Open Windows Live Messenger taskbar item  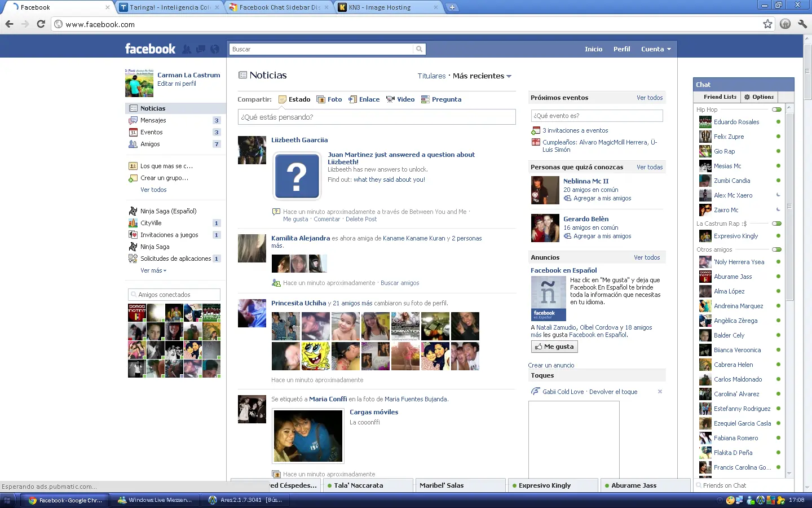(x=156, y=500)
